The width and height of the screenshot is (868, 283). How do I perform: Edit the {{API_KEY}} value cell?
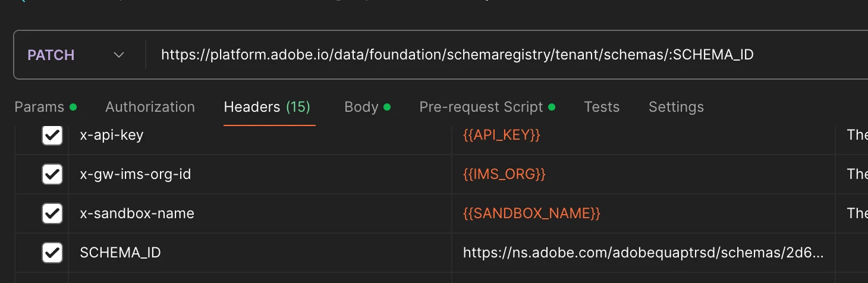click(x=501, y=136)
